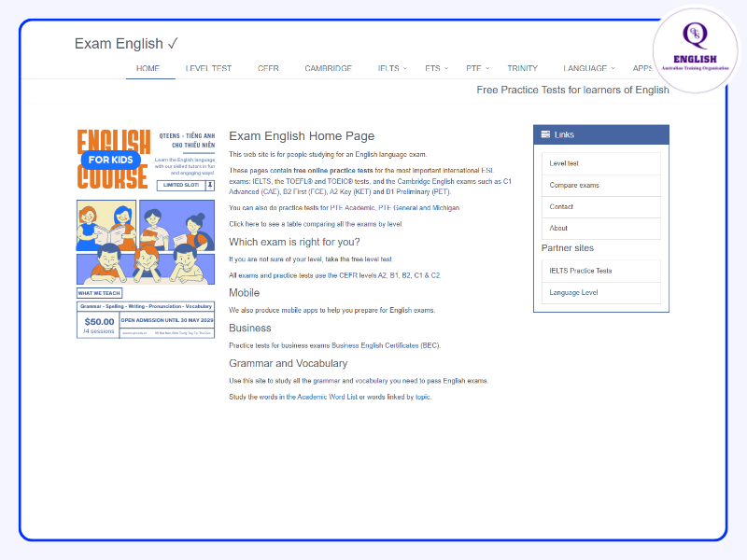
Task: Click the pin icon beside LIMITED SLOT
Action: pos(210,185)
